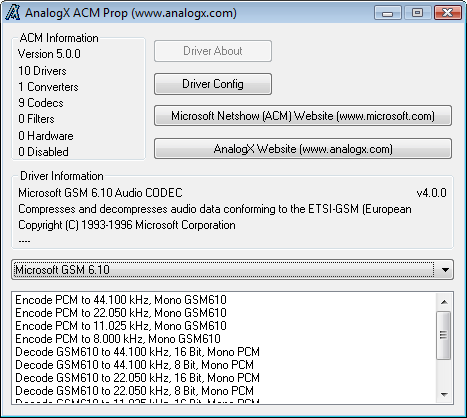The image size is (467, 418).
Task: Click the disabled Driver About button
Action: click(x=213, y=51)
